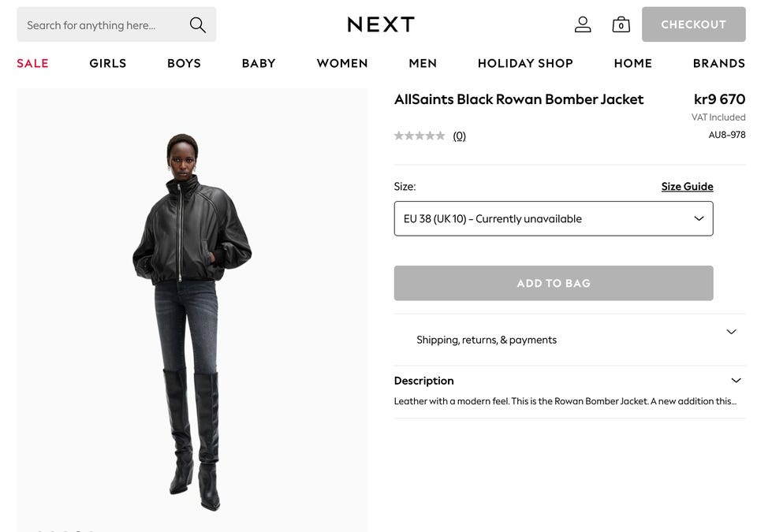Open the (0) reviews link
The image size is (757, 532).
pyautogui.click(x=459, y=136)
